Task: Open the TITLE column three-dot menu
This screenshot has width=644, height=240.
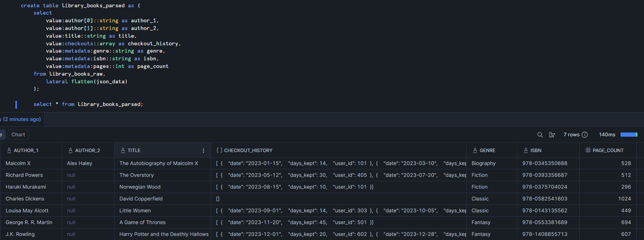Action: (204, 151)
